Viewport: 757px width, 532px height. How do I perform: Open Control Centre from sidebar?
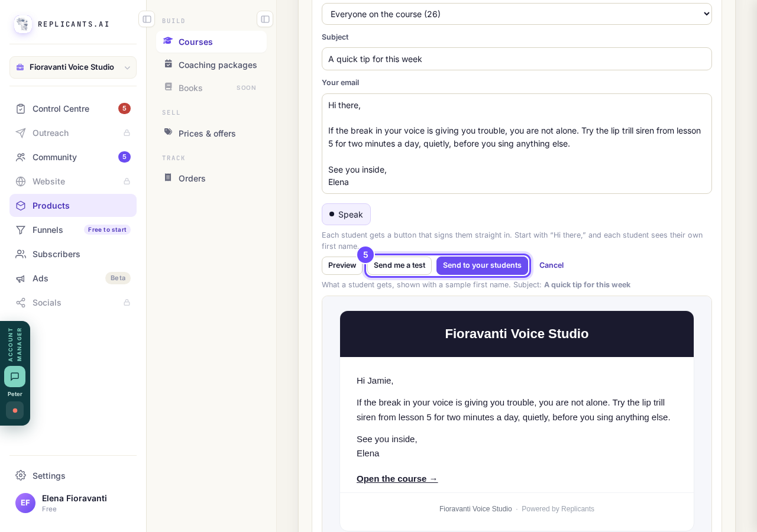pyautogui.click(x=73, y=109)
